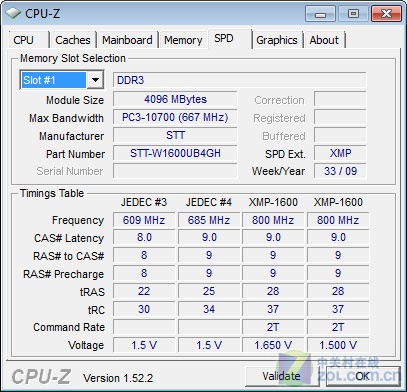The width and height of the screenshot is (407, 392).
Task: Click the empty Registered field
Action: click(340, 117)
